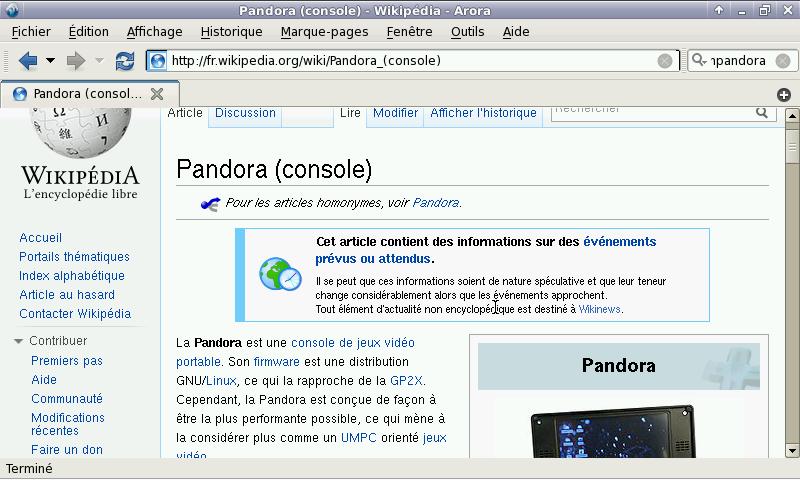Screen dimensions: 800x480
Task: Click the toolbar drag handle grip
Action: (x=6, y=61)
